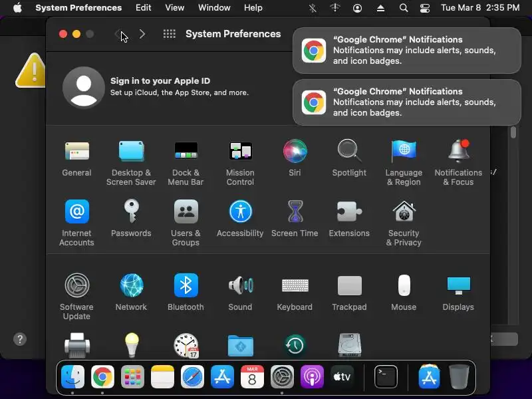The height and width of the screenshot is (399, 532).
Task: Launch Safari from the Dock
Action: 192,376
